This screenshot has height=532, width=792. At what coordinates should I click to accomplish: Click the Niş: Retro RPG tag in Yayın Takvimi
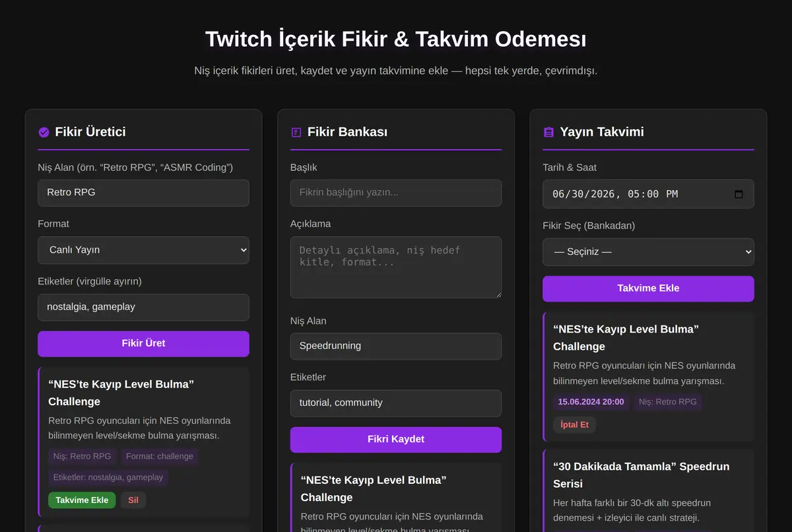click(667, 401)
